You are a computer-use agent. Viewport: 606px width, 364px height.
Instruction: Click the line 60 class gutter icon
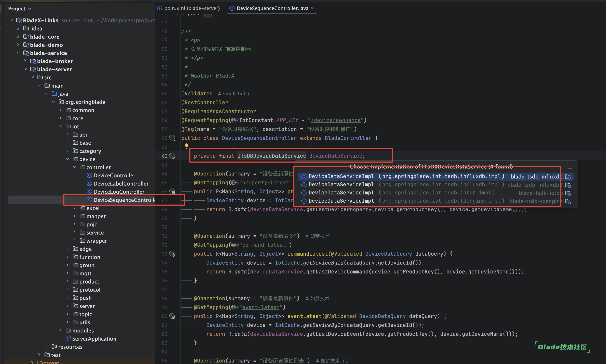(172, 138)
